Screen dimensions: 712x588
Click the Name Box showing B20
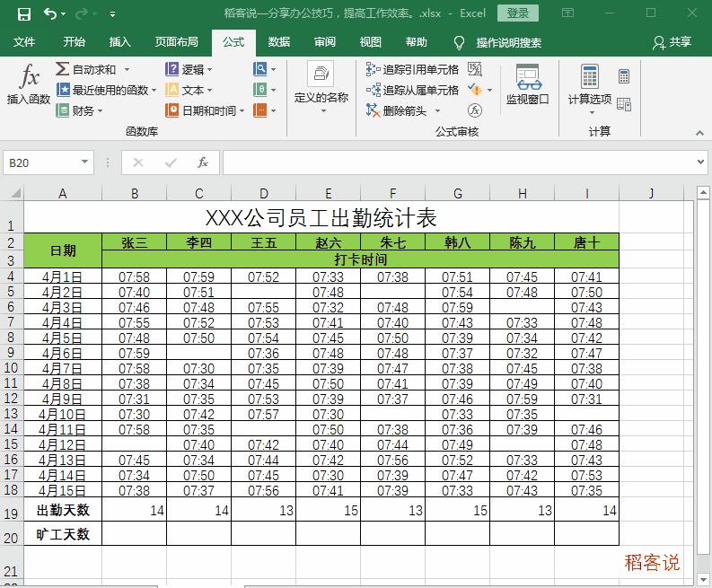(x=42, y=162)
